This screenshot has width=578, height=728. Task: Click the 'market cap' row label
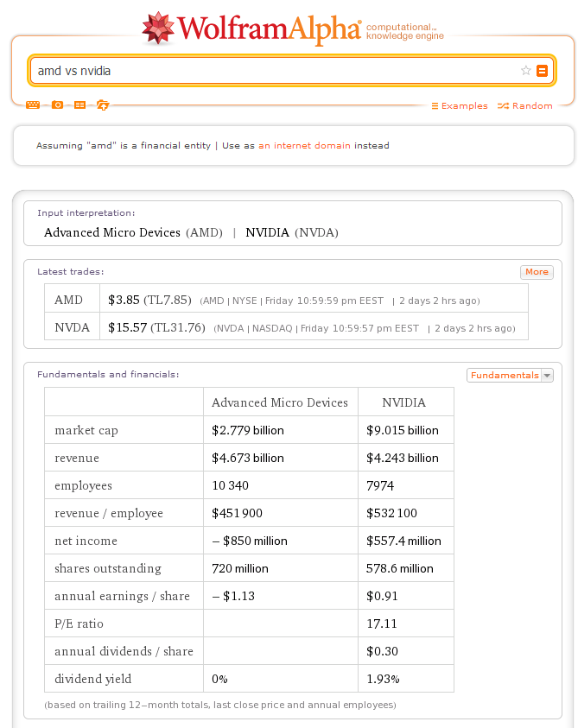pos(86,430)
